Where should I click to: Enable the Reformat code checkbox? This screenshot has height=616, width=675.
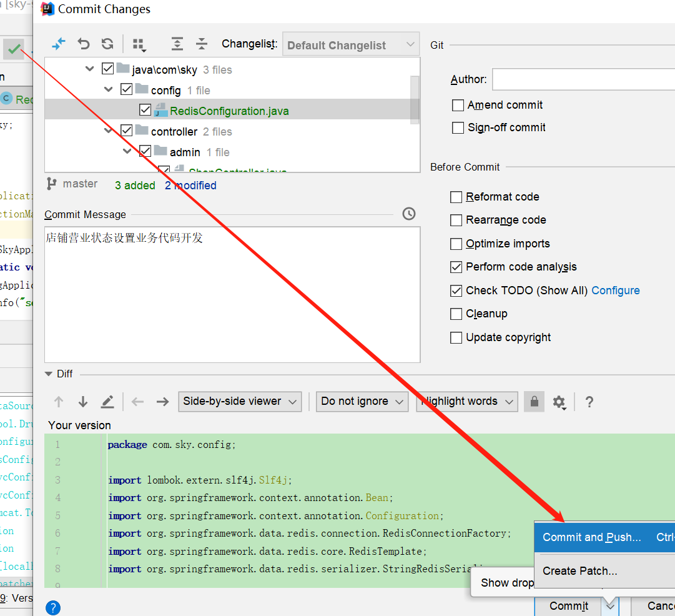[x=456, y=197]
